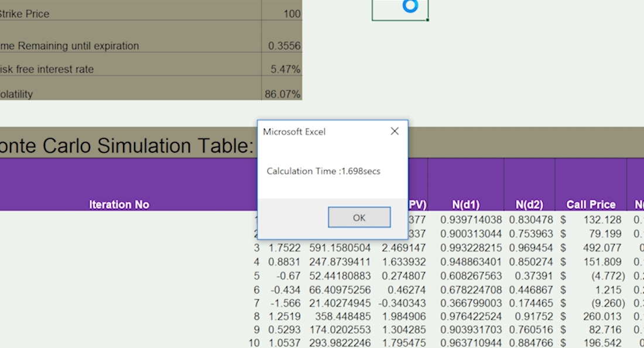Select the time remaining value 0.3556
Image resolution: width=644 pixels, height=348 pixels.
(x=282, y=46)
